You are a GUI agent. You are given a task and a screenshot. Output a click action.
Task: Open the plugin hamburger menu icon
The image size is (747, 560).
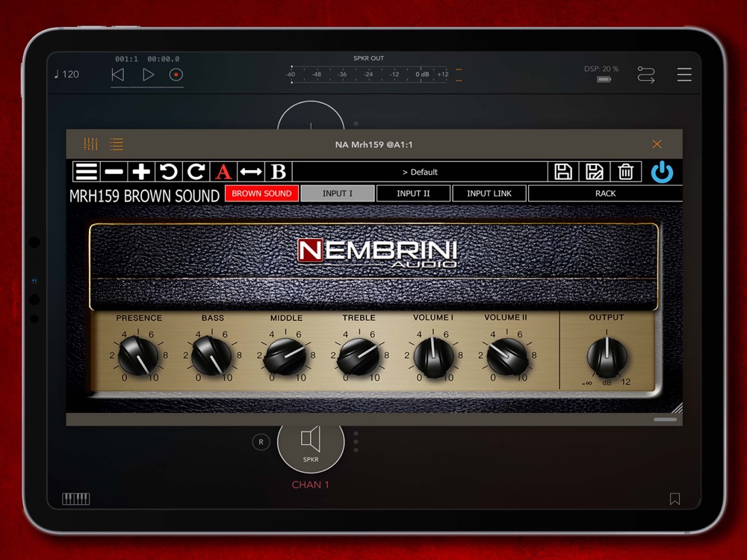tap(86, 172)
